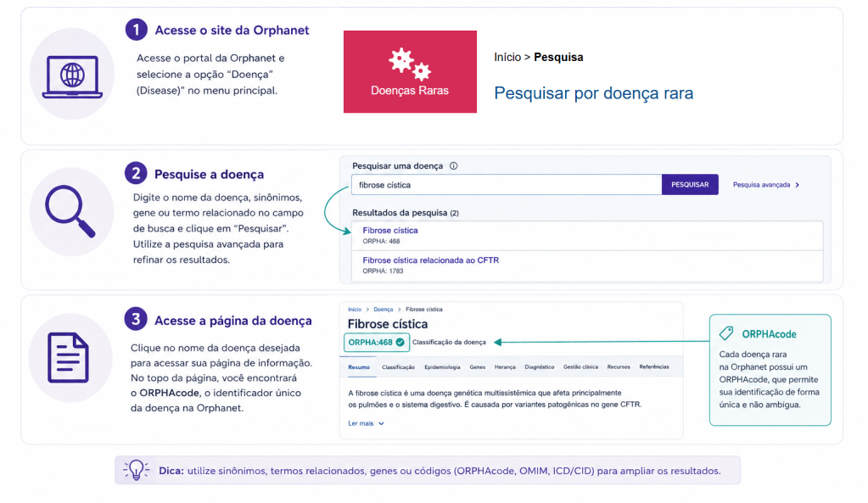Click Resultados da pesquisa (2) label
868x503 pixels.
[406, 213]
